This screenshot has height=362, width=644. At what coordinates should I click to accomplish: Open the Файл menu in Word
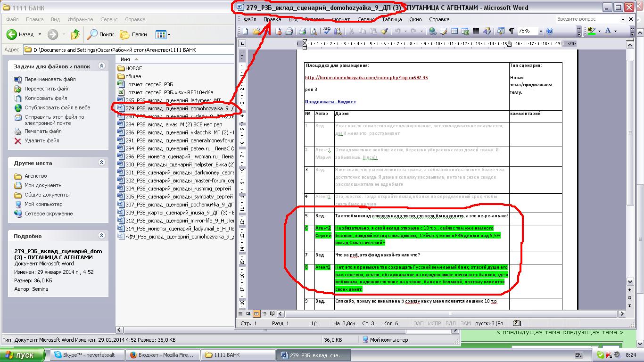pos(250,19)
